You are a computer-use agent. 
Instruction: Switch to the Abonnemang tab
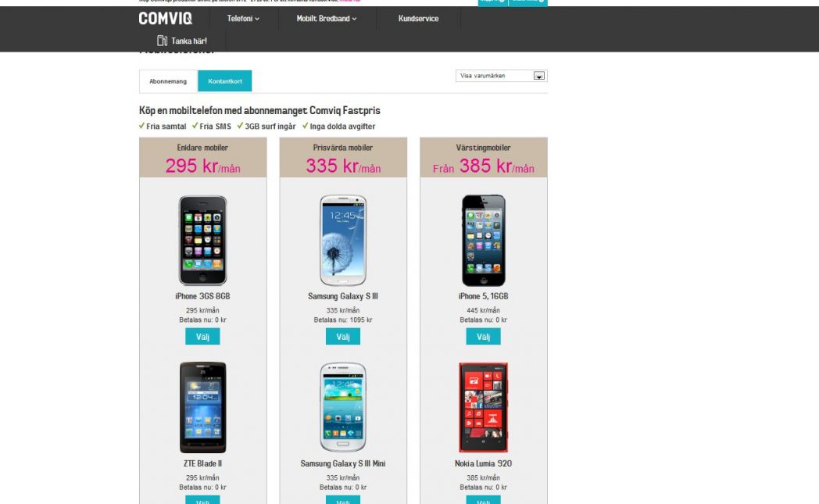coord(168,81)
